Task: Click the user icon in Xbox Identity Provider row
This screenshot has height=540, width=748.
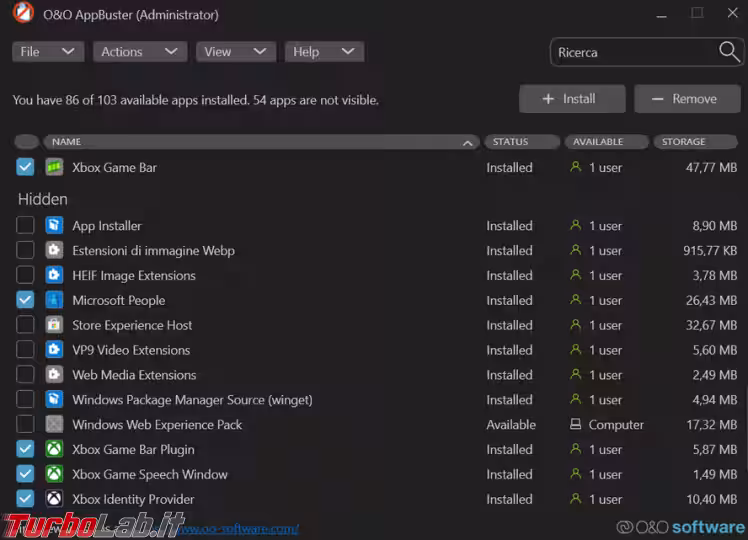Action: 576,498
